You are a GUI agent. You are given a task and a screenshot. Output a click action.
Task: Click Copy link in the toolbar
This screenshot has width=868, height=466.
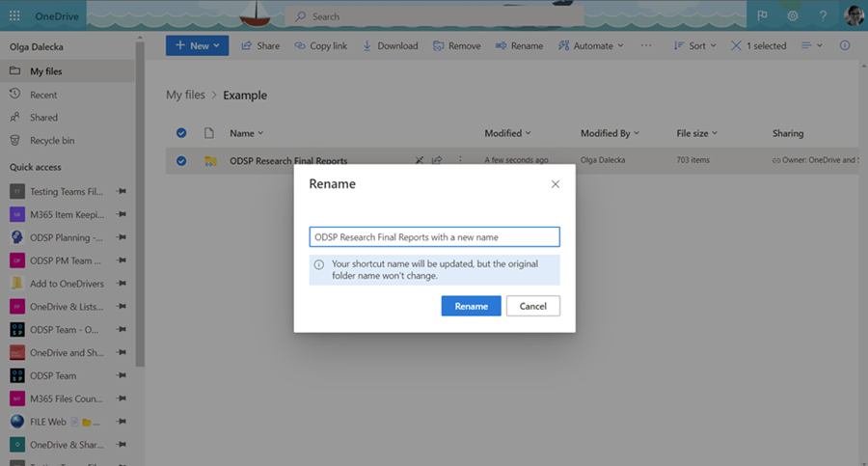[321, 45]
